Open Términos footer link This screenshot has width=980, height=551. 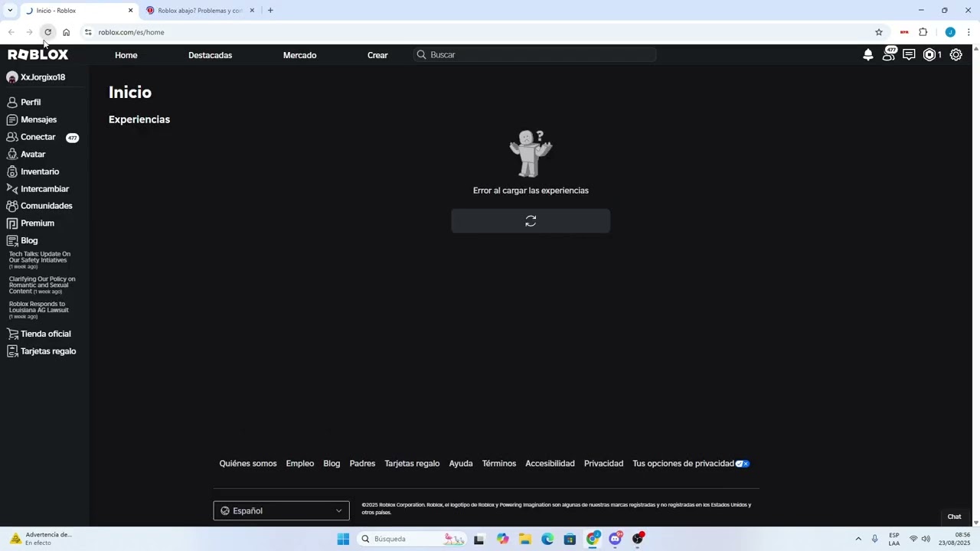[499, 464]
